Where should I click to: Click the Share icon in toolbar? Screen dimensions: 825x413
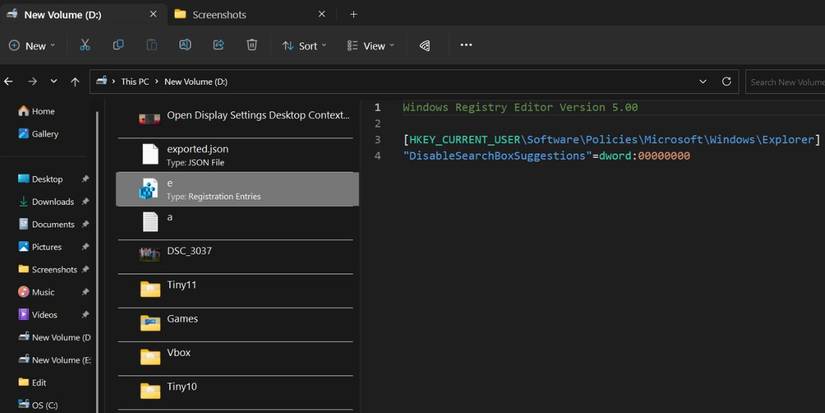218,45
